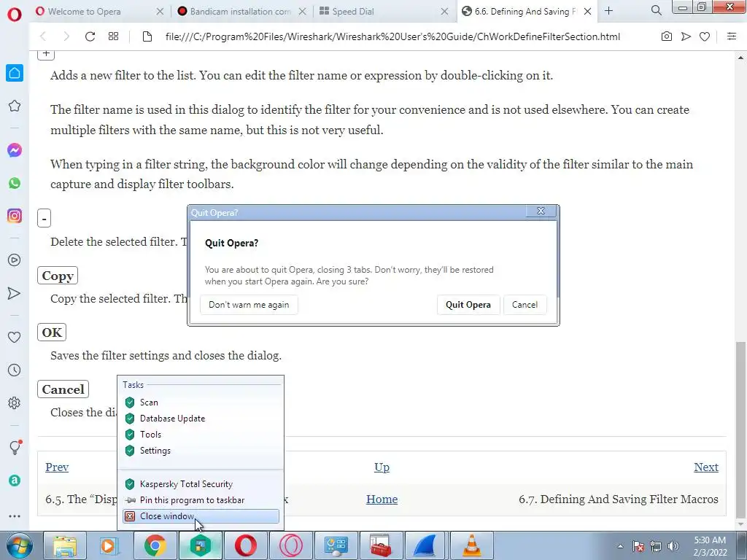Click the green 'a' sidebar icon
This screenshot has width=747, height=560.
tap(15, 481)
